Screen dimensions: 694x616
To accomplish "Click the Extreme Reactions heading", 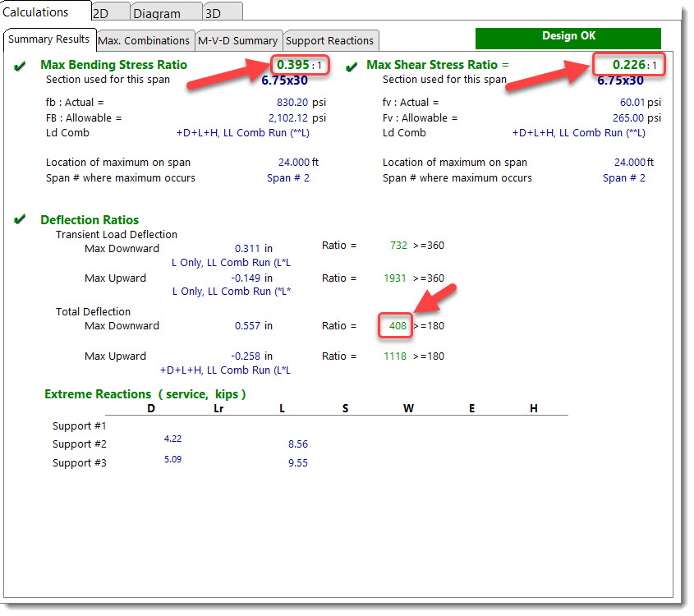I will coord(145,394).
